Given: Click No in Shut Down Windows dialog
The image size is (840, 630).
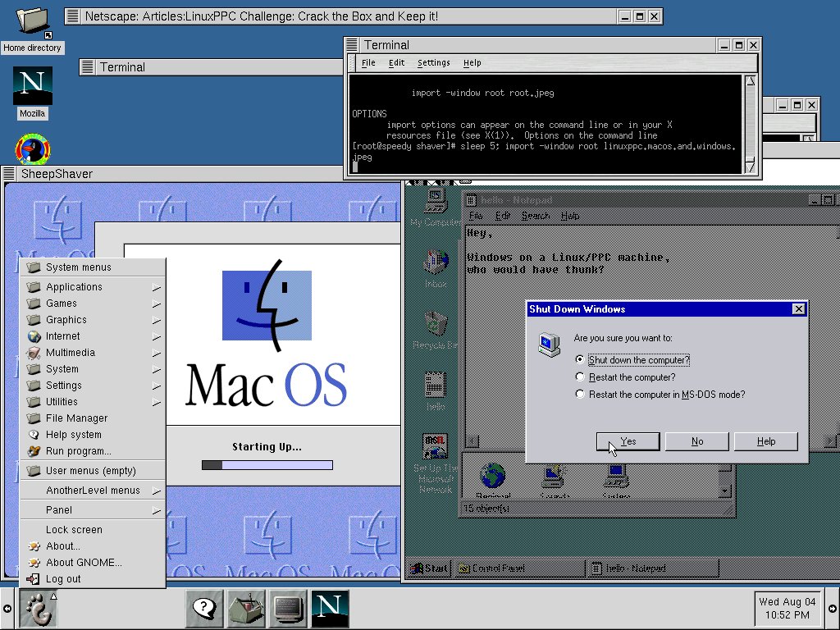Looking at the screenshot, I should 697,441.
